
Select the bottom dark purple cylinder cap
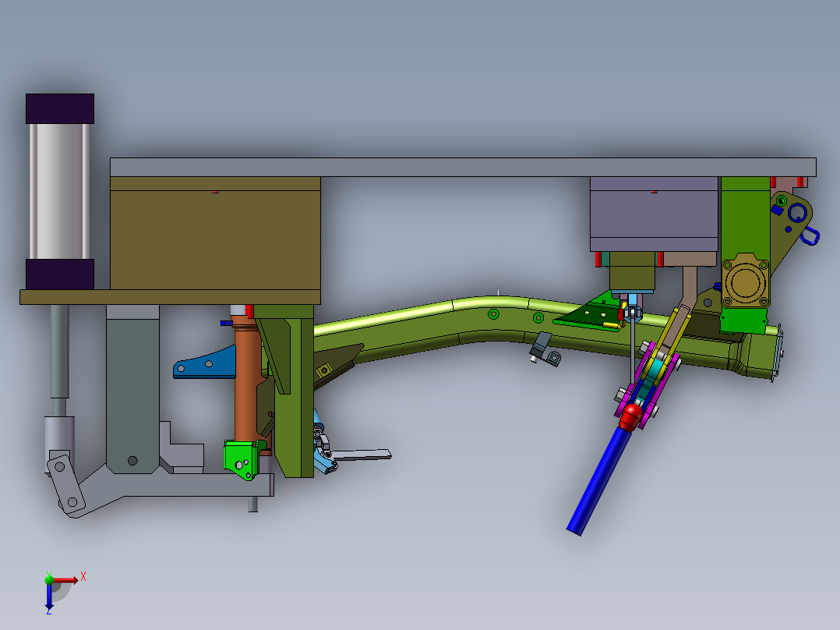click(60, 274)
